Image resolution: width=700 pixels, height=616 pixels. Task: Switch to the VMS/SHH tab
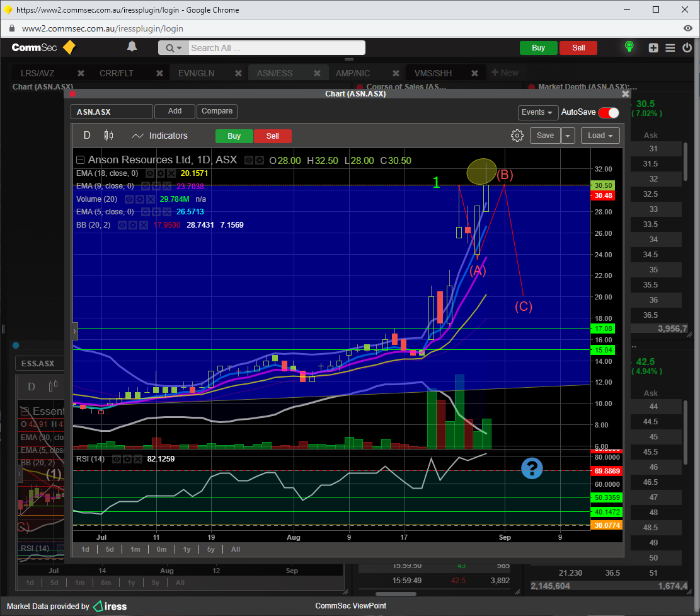[433, 73]
